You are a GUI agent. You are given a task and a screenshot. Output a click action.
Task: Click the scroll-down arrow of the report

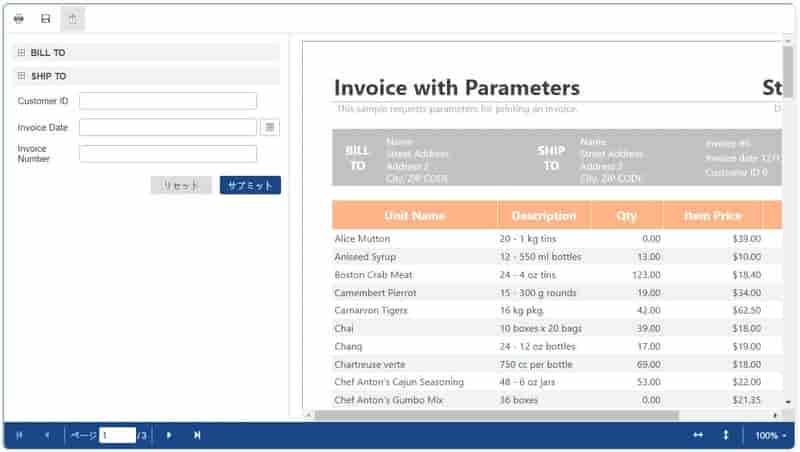point(788,402)
